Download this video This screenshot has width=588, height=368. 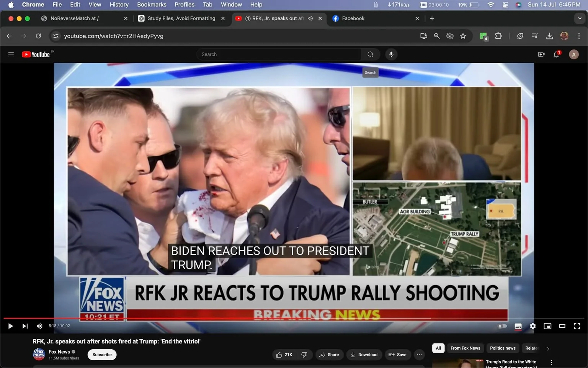(x=364, y=355)
